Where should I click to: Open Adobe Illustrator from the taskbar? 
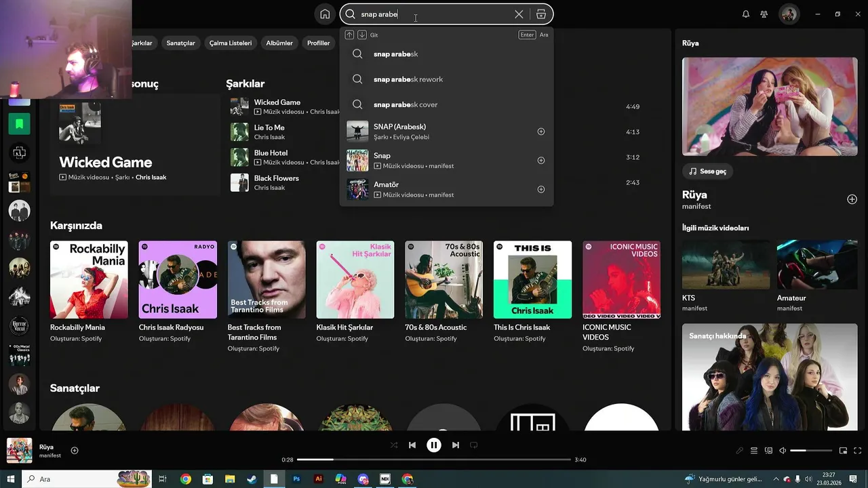click(x=319, y=479)
